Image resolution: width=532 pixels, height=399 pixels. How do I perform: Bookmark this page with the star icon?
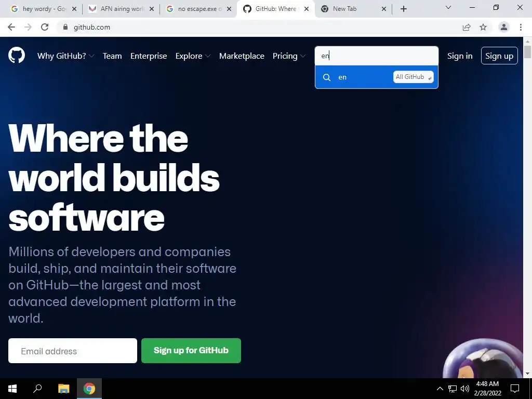tap(483, 27)
